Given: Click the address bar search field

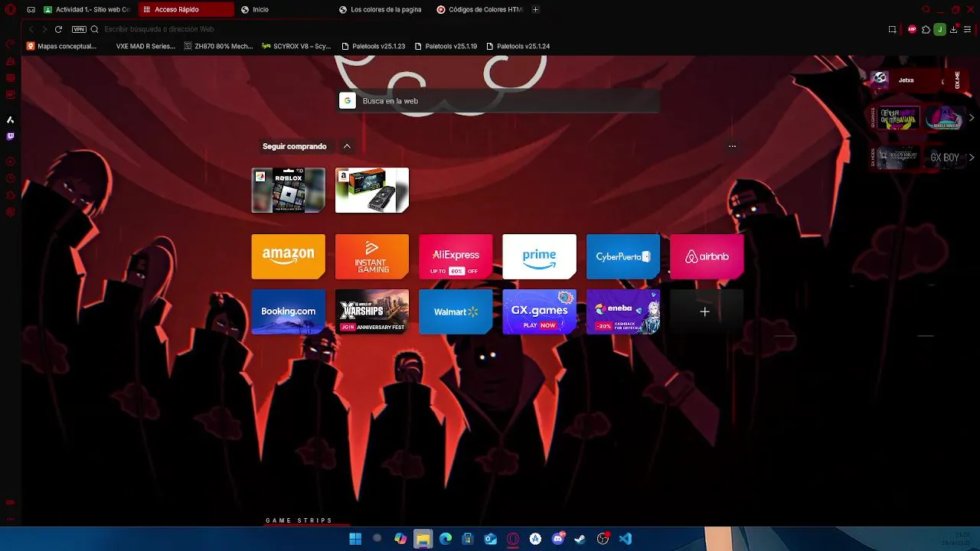Looking at the screenshot, I should 490,29.
